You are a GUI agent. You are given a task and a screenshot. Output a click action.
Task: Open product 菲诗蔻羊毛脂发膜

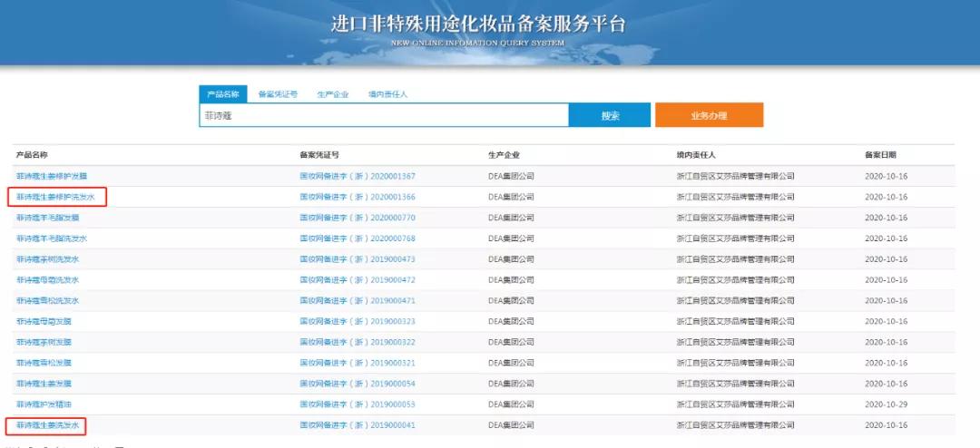(47, 218)
